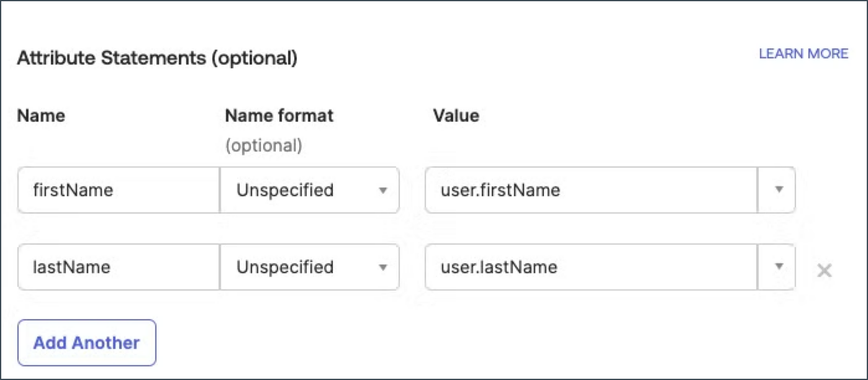The width and height of the screenshot is (868, 380).
Task: Click into the user.firstName value text box
Action: pos(590,190)
